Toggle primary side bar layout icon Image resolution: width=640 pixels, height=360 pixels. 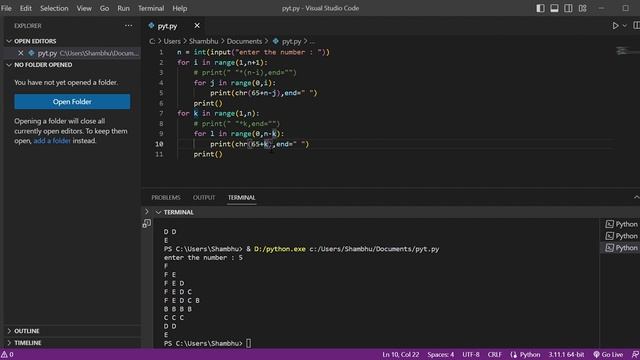[540, 8]
